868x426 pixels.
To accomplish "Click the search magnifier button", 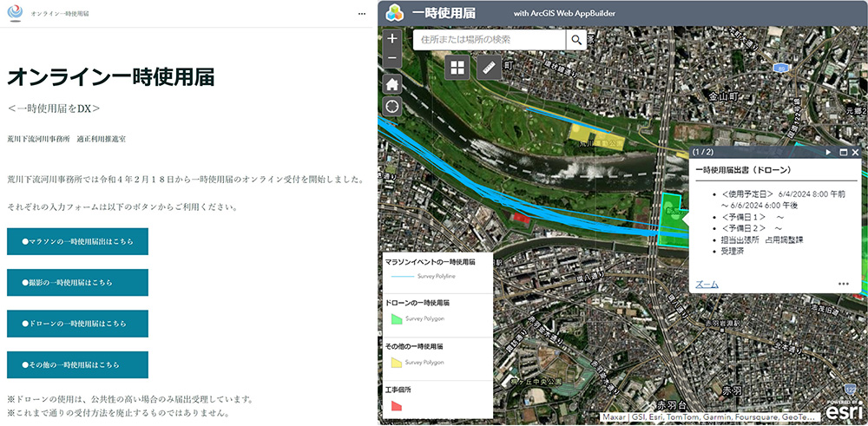I will point(576,40).
